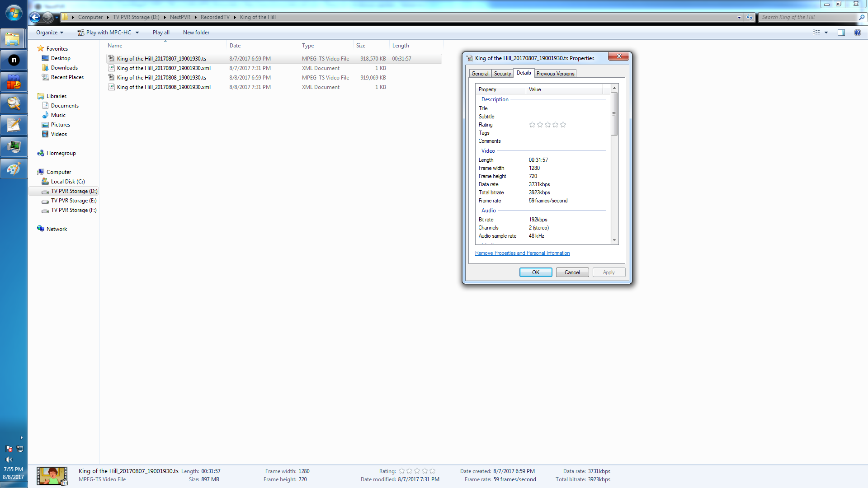Click New folder in toolbar
The height and width of the screenshot is (488, 868).
pyautogui.click(x=196, y=33)
